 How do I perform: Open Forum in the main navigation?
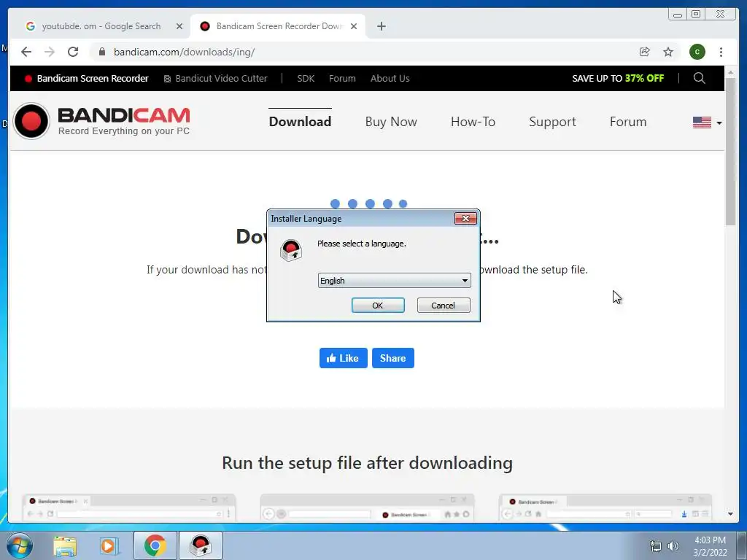coord(628,122)
